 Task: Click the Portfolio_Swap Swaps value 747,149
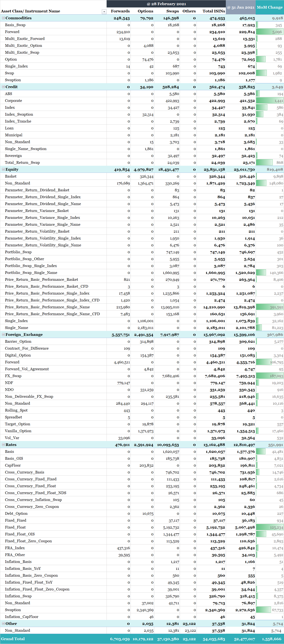[173, 253]
